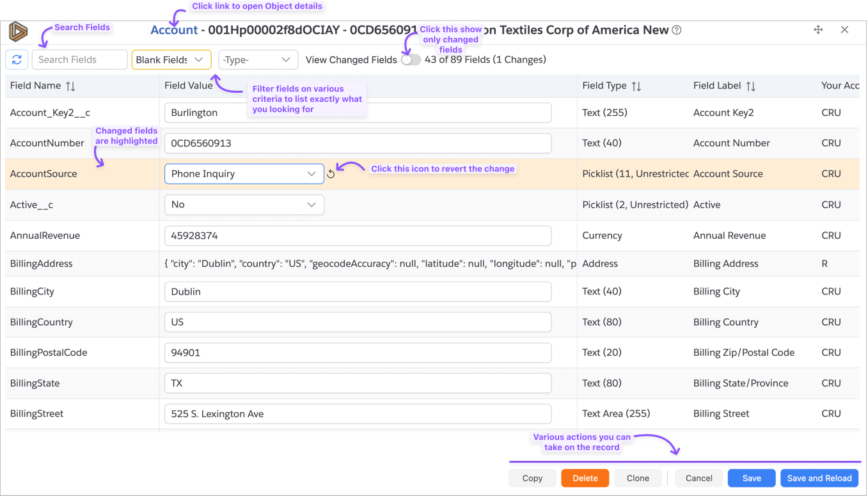Click into the Search Fields box
This screenshot has height=496, width=868.
click(80, 60)
